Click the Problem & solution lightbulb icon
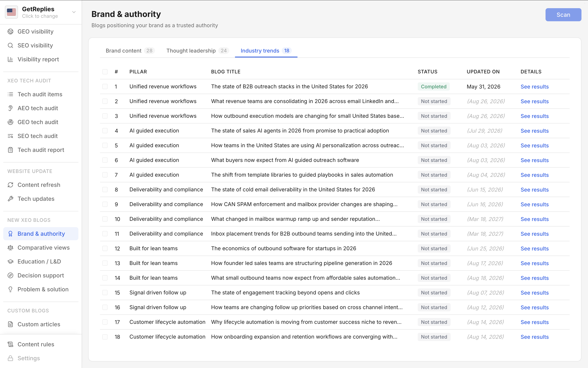The height and width of the screenshot is (368, 588). click(10, 289)
